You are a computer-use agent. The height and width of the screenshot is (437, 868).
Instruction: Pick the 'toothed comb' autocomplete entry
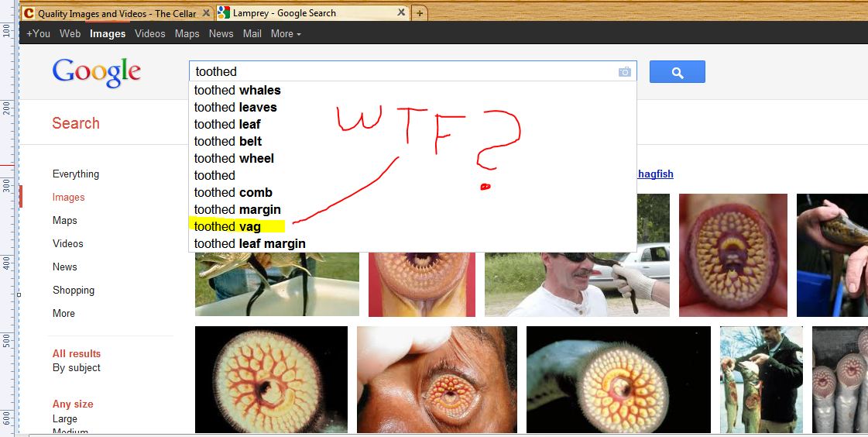(x=233, y=193)
